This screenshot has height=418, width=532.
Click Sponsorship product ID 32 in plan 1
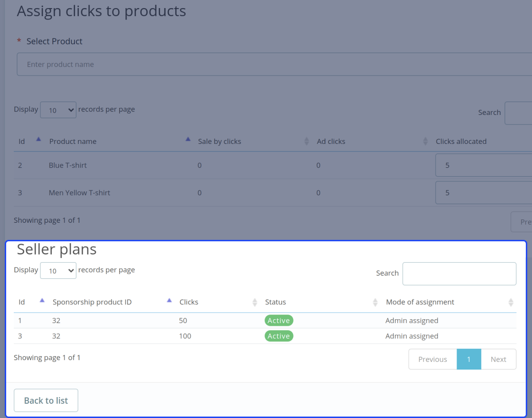[57, 320]
